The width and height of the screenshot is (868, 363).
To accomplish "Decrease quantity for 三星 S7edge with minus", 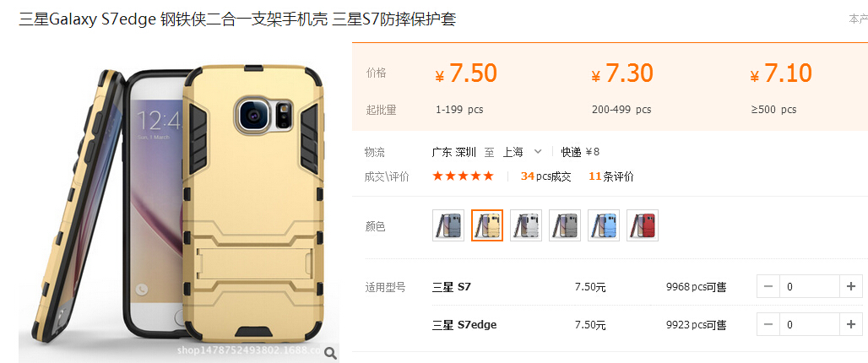I will (x=768, y=324).
